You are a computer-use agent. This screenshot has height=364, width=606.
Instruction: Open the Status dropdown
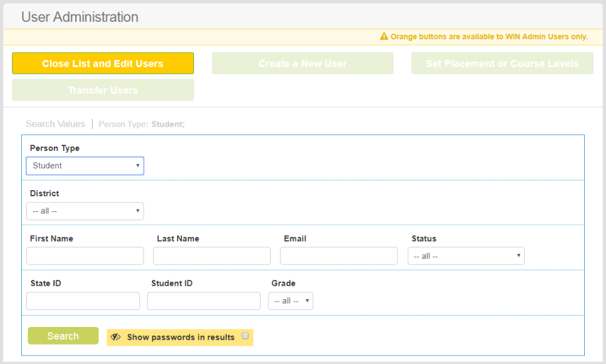coord(465,256)
